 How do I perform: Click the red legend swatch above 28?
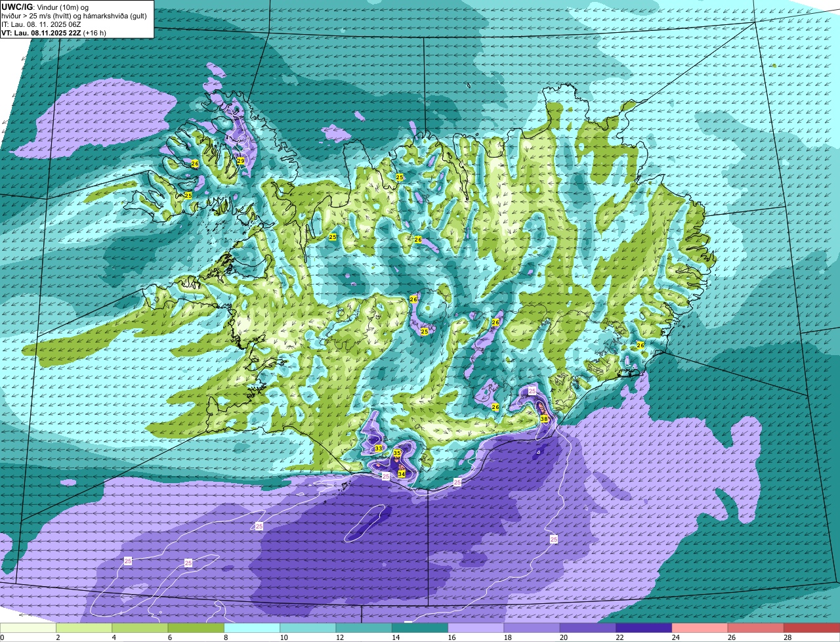(811, 628)
